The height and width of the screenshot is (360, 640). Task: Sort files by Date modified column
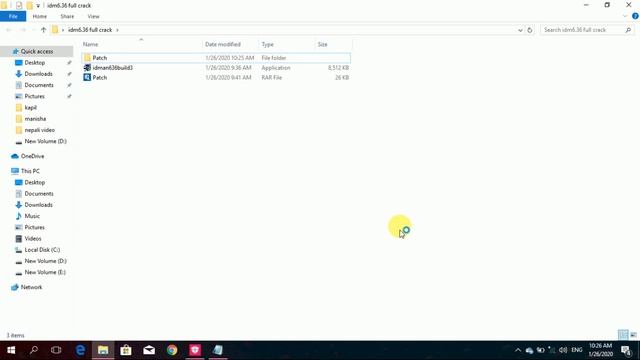[230, 44]
